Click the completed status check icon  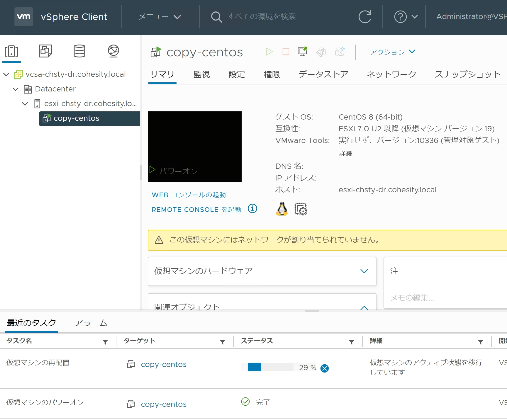[245, 402]
